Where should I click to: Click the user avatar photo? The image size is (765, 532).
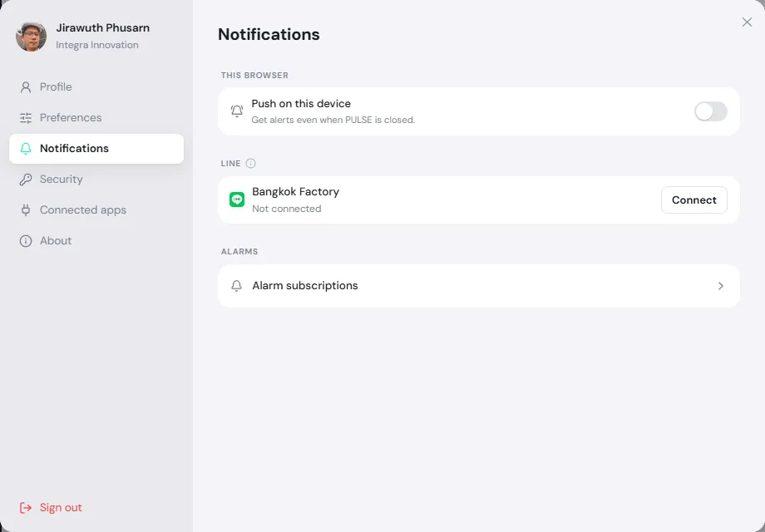pyautogui.click(x=32, y=36)
